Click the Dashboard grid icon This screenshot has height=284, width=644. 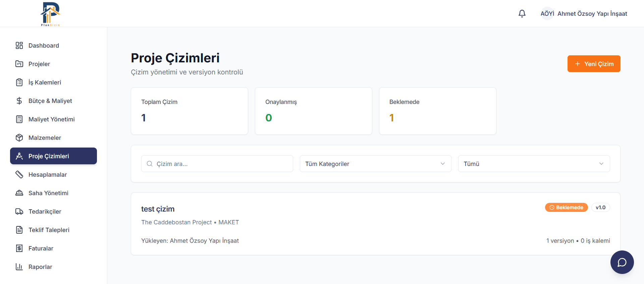tap(19, 46)
